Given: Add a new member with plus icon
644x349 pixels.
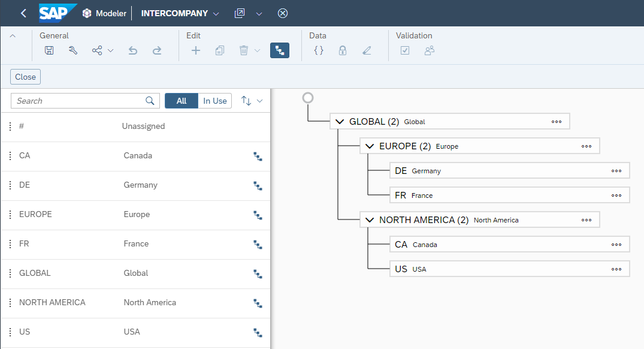Looking at the screenshot, I should point(196,50).
